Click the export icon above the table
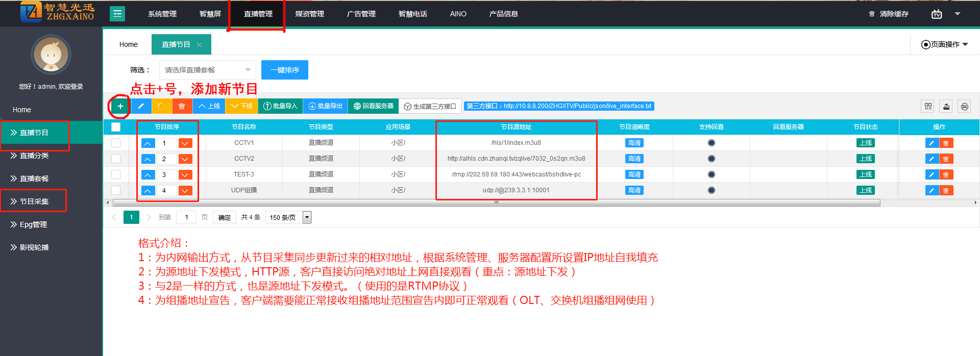The image size is (980, 356). (x=946, y=106)
